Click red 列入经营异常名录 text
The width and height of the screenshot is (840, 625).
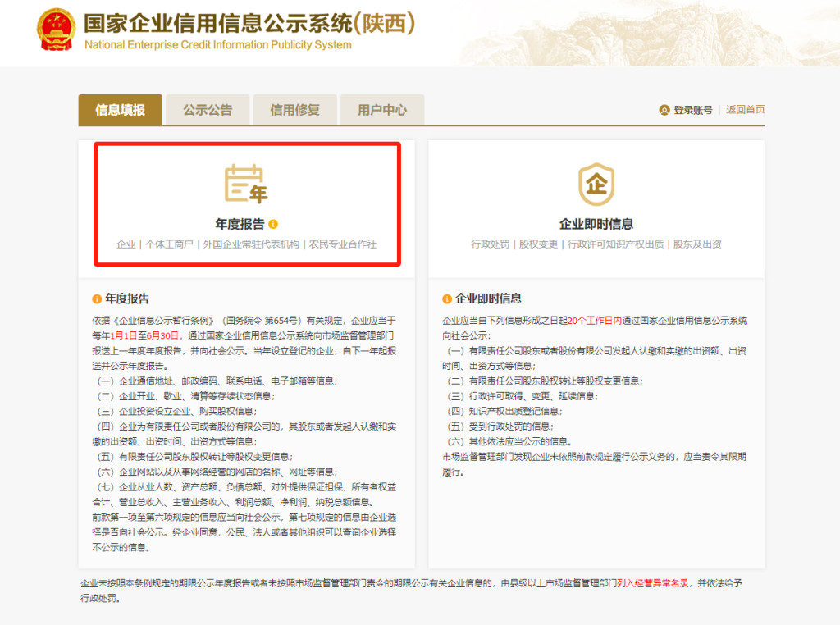pos(655,583)
